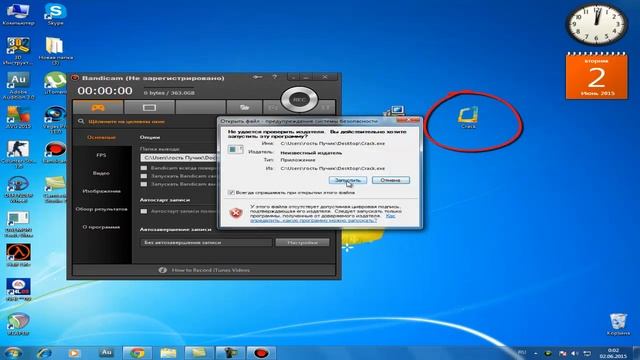Screen dimensions: 640x360
Task: Open Adobe Audition taskbar button
Action: 107,353
